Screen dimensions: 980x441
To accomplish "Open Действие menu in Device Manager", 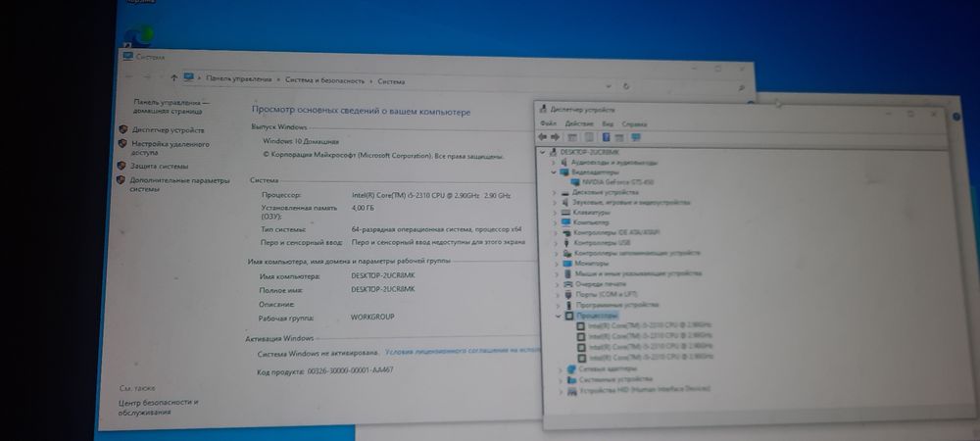I will 579,123.
